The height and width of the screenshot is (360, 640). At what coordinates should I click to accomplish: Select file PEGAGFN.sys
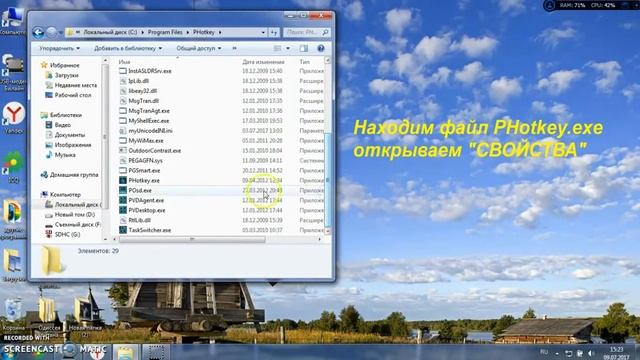coord(145,160)
